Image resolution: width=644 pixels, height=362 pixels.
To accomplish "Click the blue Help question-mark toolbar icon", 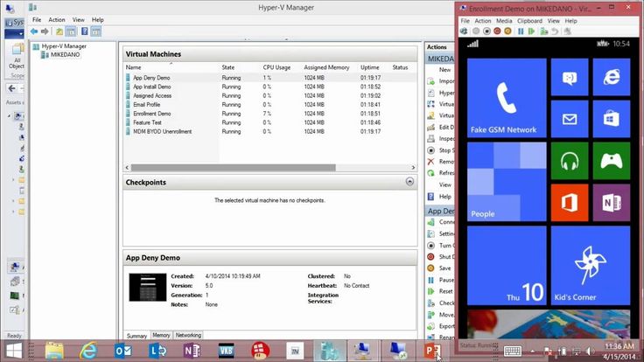I will click(x=84, y=31).
